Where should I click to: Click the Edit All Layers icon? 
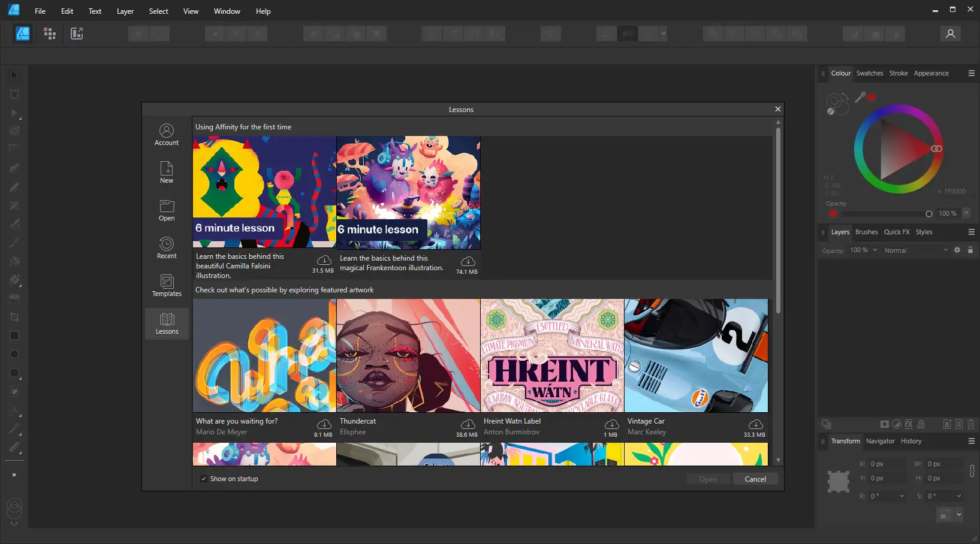(827, 424)
